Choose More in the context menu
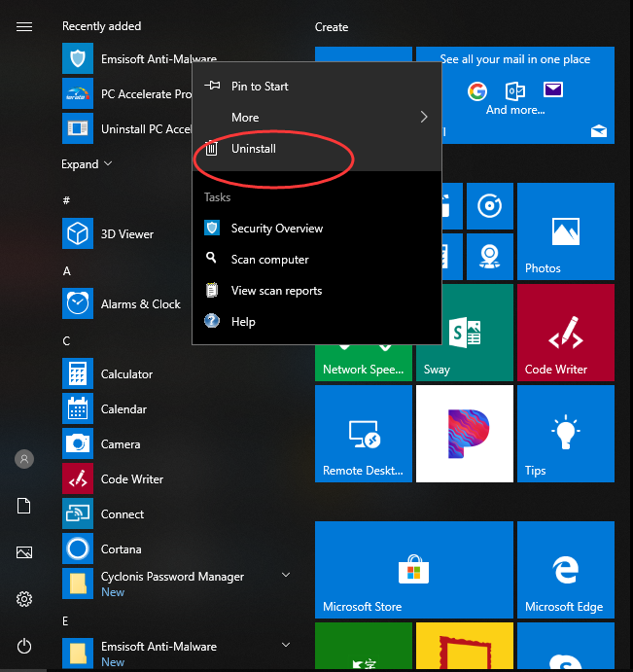 pyautogui.click(x=317, y=117)
